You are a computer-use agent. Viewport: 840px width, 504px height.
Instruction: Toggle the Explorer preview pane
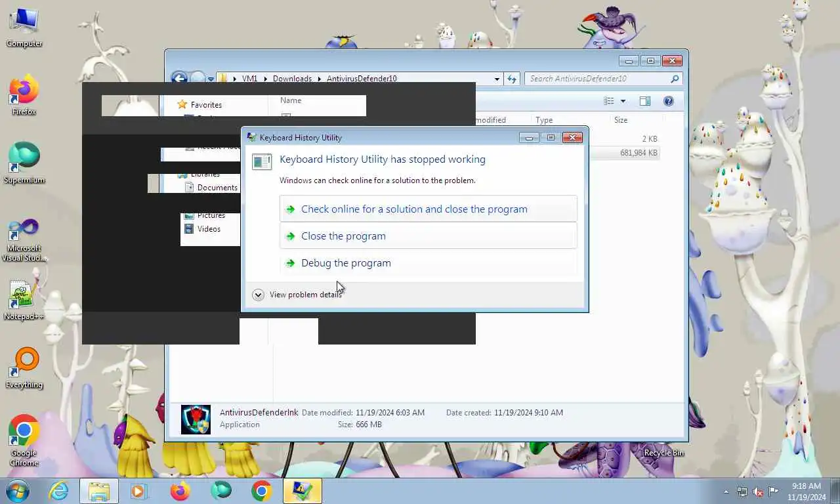click(645, 101)
